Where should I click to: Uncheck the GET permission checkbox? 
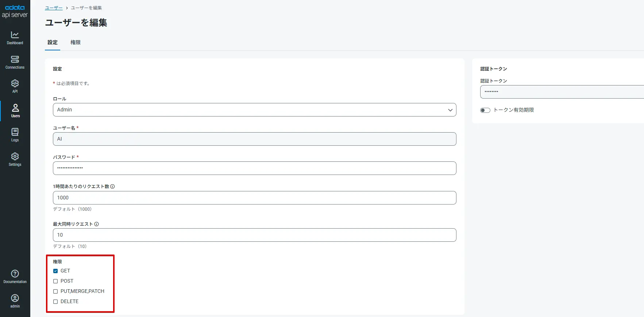pos(55,271)
